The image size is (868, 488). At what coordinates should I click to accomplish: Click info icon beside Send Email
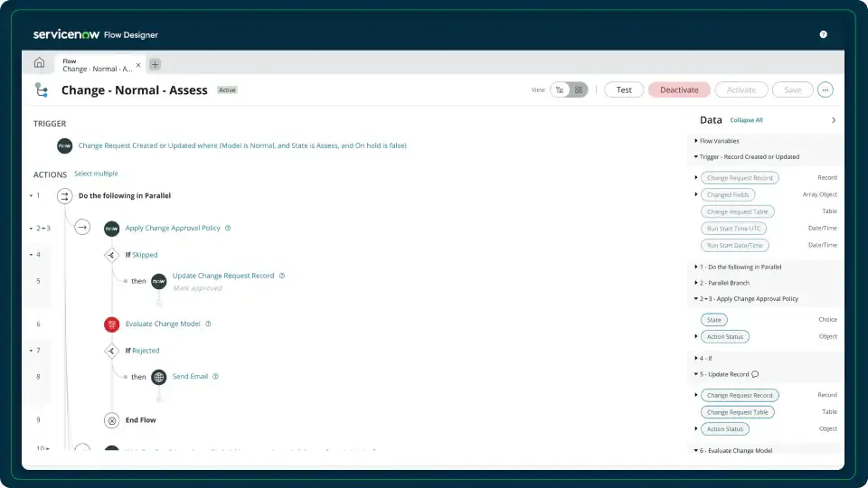[215, 376]
